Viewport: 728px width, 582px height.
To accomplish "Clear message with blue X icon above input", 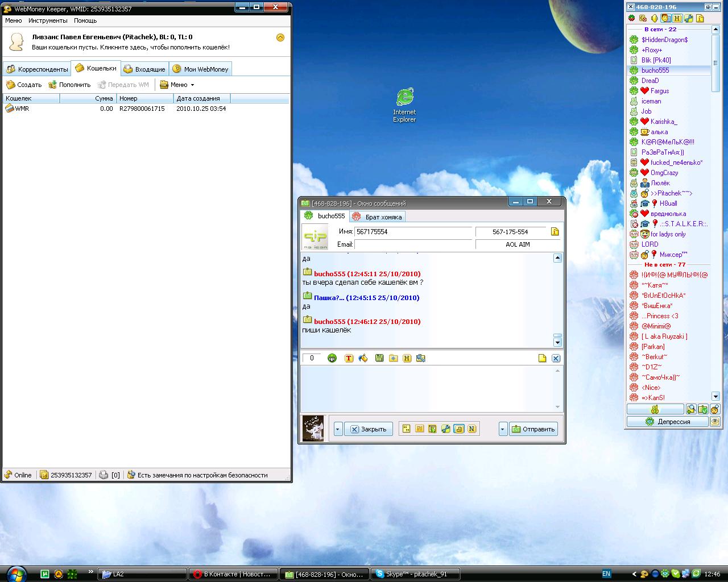I will coord(556,358).
